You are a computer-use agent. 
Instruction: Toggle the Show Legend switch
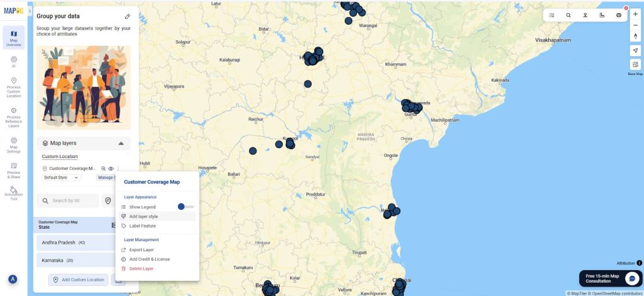pos(186,207)
